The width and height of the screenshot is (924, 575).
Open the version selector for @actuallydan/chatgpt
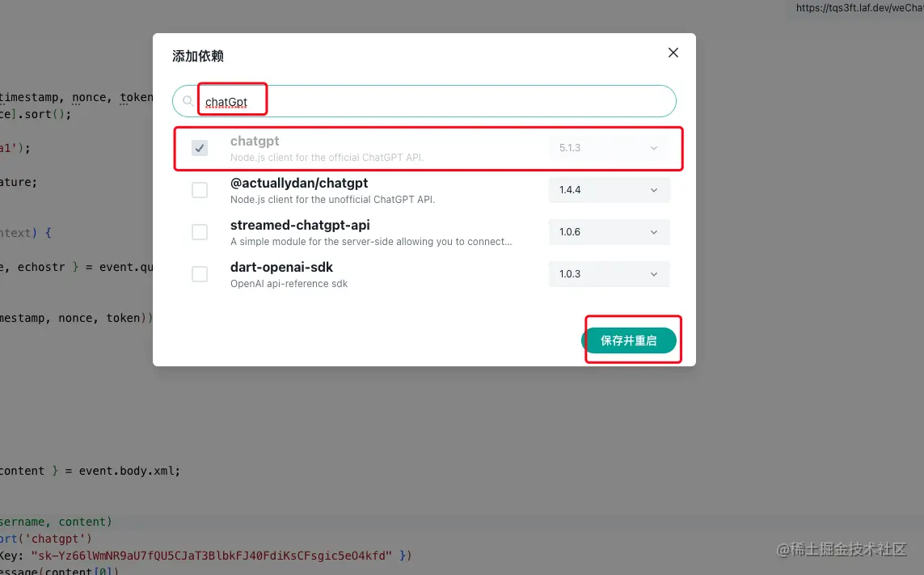pyautogui.click(x=609, y=190)
